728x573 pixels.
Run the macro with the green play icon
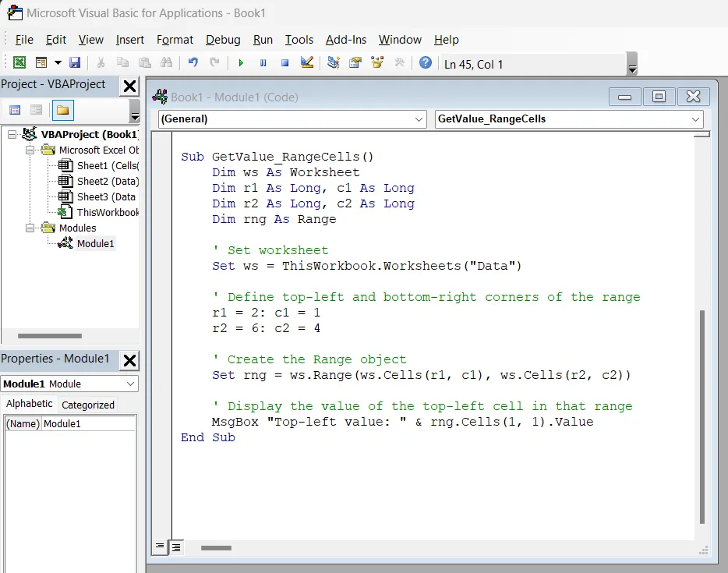click(241, 62)
